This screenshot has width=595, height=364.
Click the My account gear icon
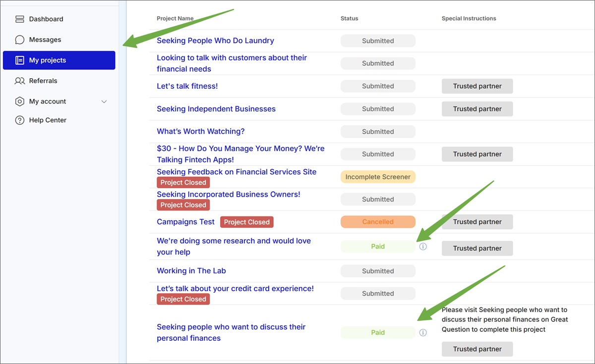click(x=20, y=101)
